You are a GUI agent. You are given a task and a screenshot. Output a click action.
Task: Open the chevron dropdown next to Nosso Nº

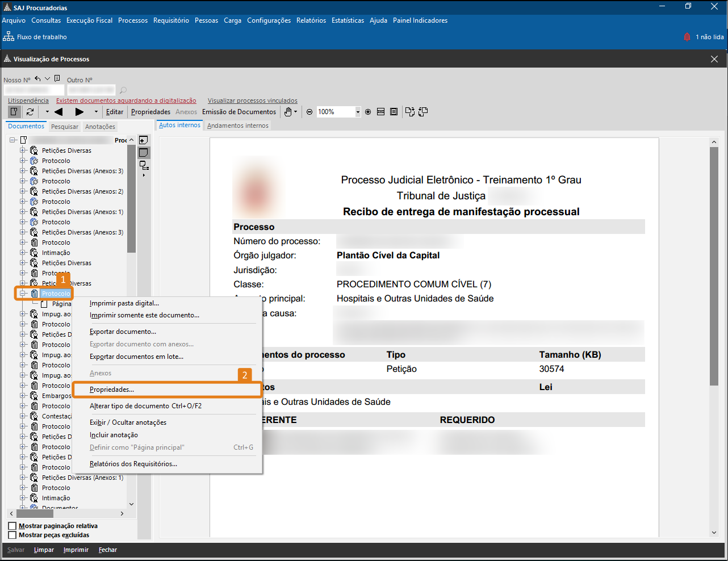[48, 79]
